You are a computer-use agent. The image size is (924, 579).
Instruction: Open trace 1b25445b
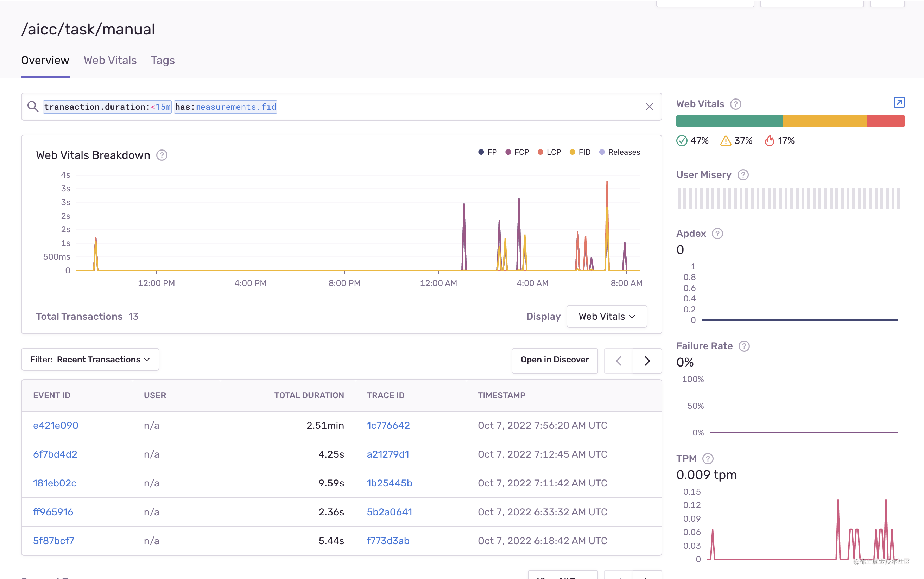[390, 483]
